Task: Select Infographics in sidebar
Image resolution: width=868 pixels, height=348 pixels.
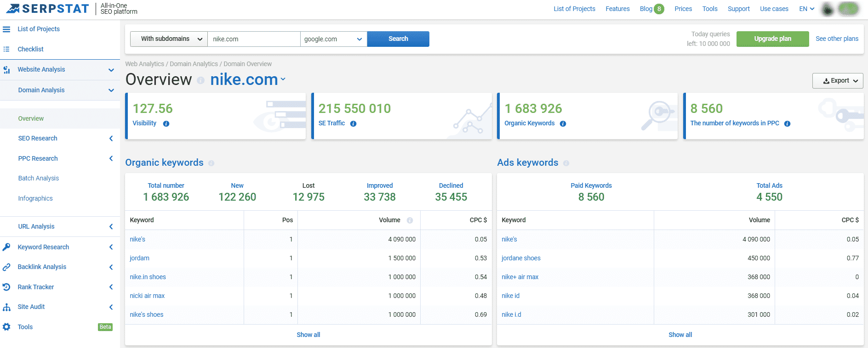Action: point(35,198)
